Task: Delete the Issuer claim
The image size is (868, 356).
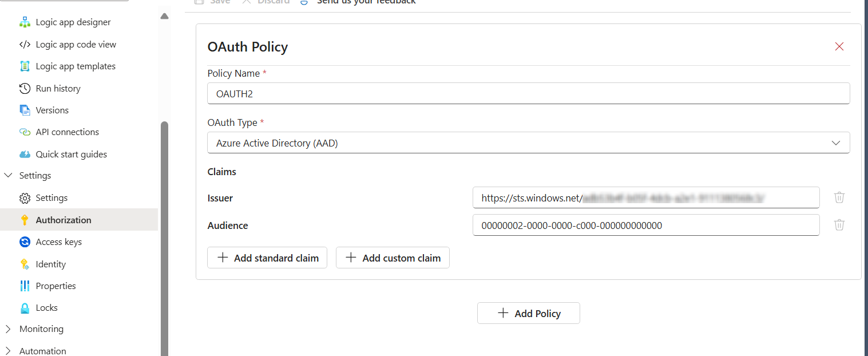Action: pos(839,197)
